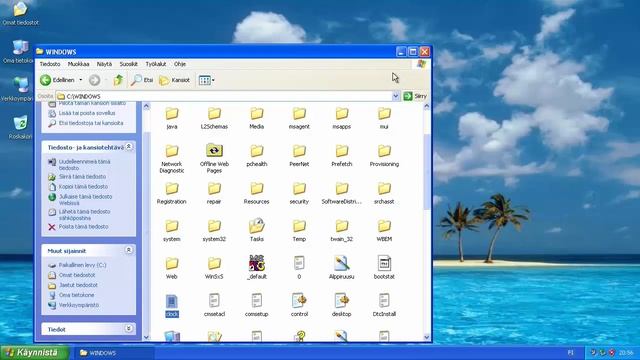Collapse the Muut sijainnit panel
This screenshot has height=360, width=640.
coord(129,250)
